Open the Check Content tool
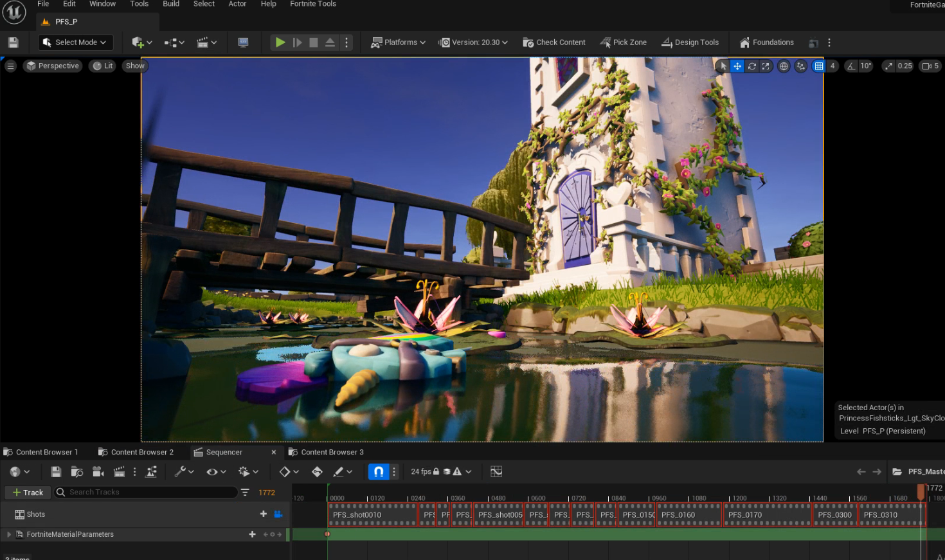This screenshot has height=560, width=945. pos(553,42)
